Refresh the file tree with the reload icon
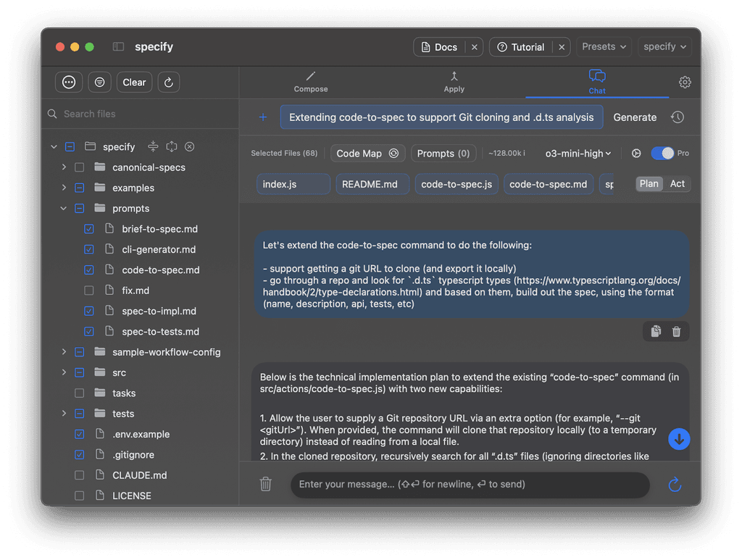The height and width of the screenshot is (560, 742). [168, 82]
